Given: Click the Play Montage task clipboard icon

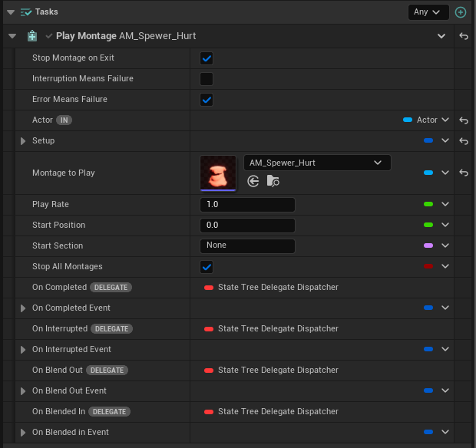Looking at the screenshot, I should [32, 36].
